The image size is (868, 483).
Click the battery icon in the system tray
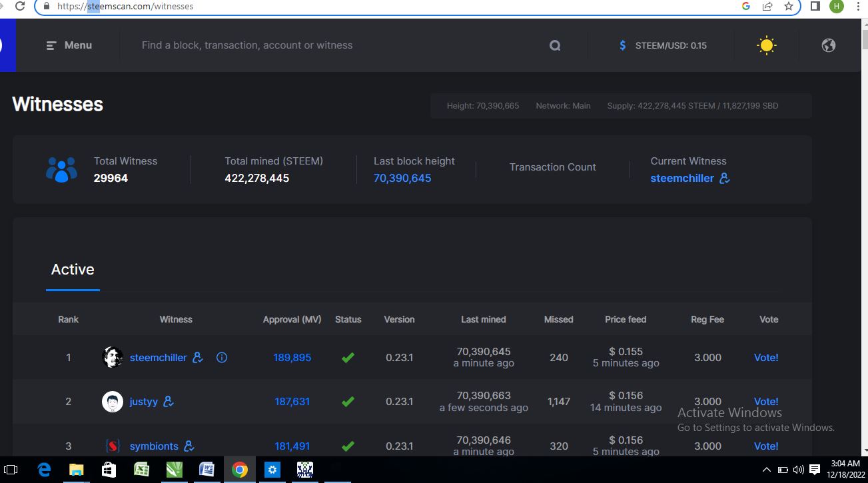(x=783, y=470)
